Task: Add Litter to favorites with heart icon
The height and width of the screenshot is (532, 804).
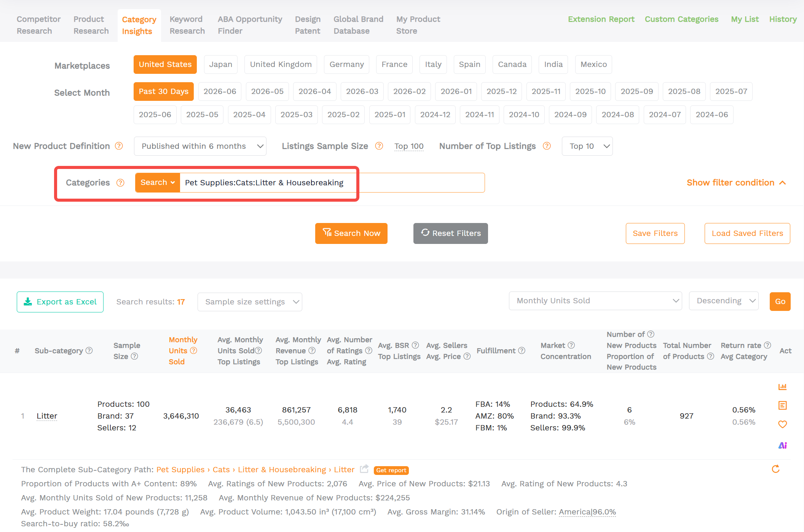Action: [782, 424]
